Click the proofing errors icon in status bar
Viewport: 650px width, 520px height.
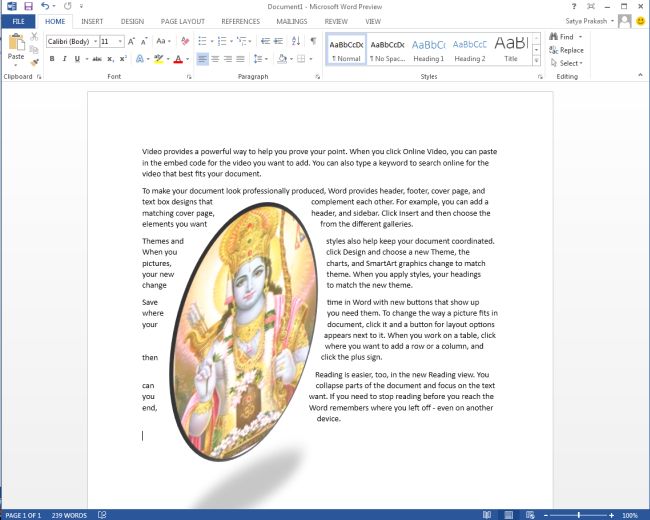click(102, 515)
